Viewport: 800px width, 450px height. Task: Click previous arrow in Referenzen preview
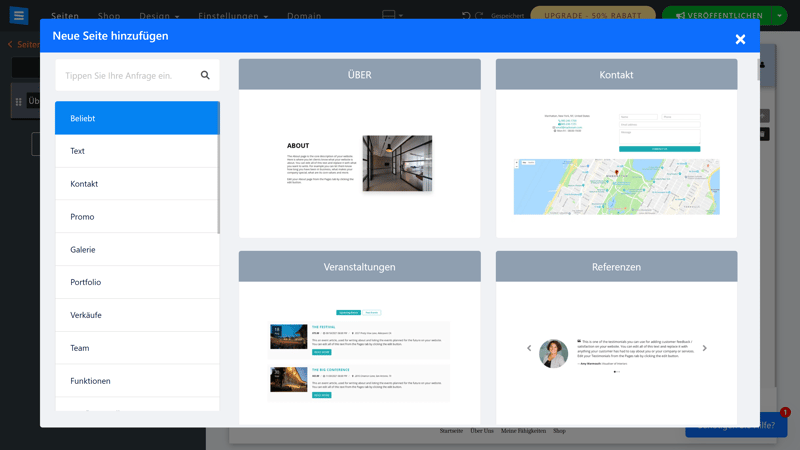[x=529, y=348]
